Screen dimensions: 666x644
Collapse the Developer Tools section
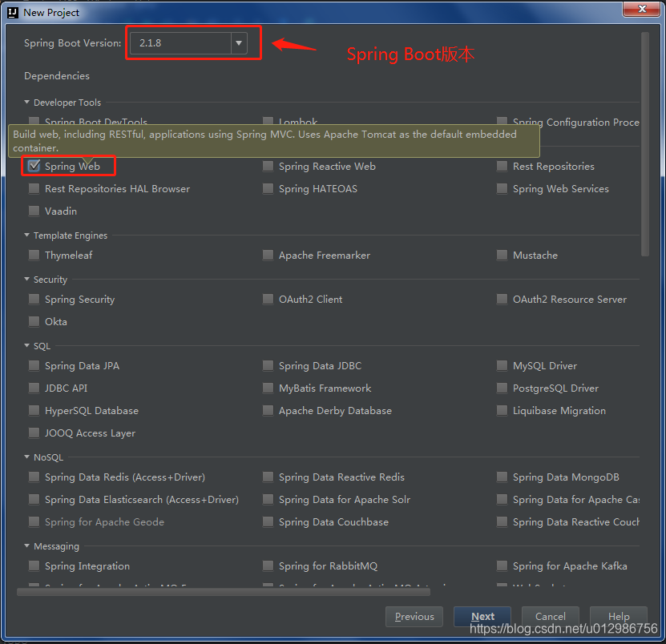(26, 103)
